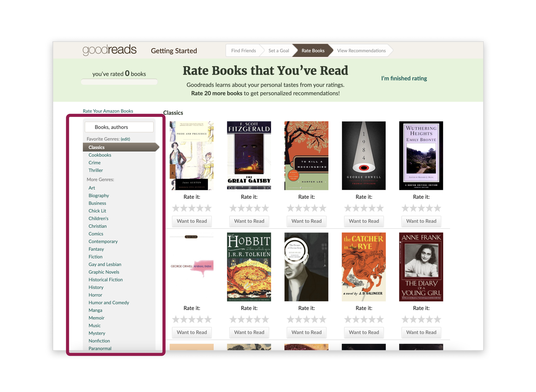Click the I'm finished rating link
Screen dimensions: 536x392
tap(404, 78)
